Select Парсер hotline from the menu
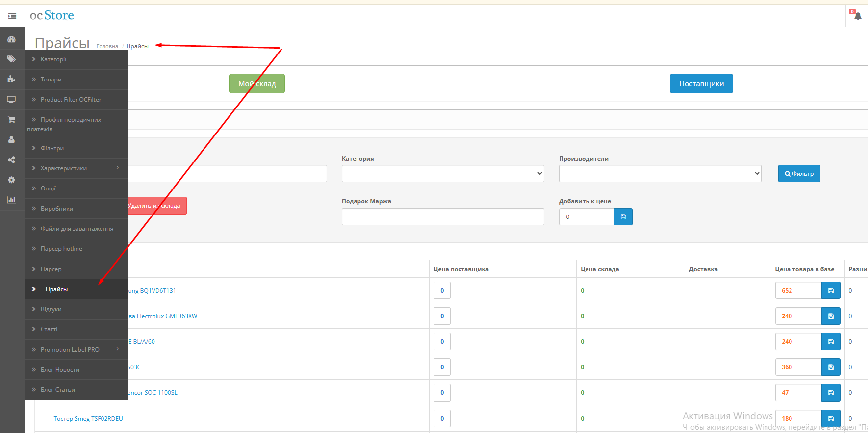868x433 pixels. (61, 249)
